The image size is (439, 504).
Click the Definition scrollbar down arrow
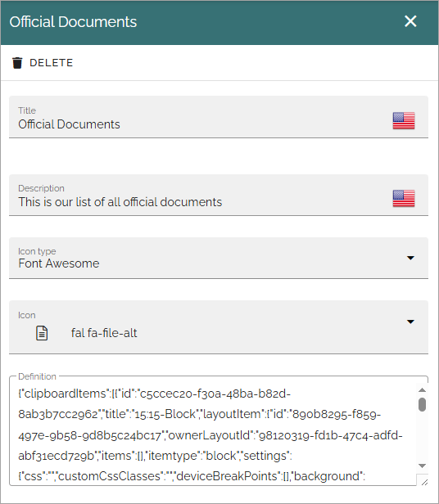click(423, 466)
